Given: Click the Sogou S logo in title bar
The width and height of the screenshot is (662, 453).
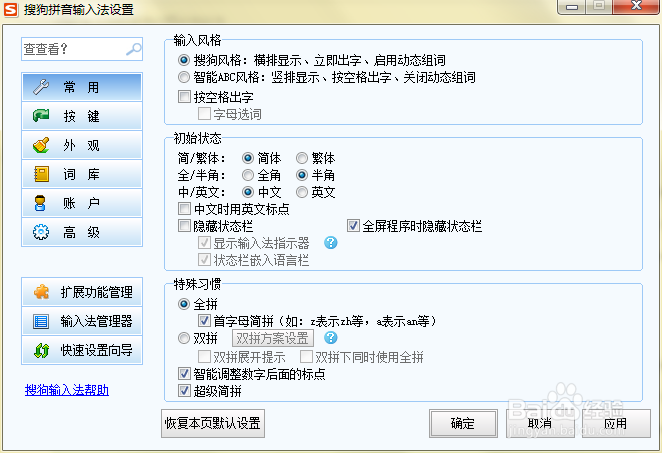Looking at the screenshot, I should [11, 9].
